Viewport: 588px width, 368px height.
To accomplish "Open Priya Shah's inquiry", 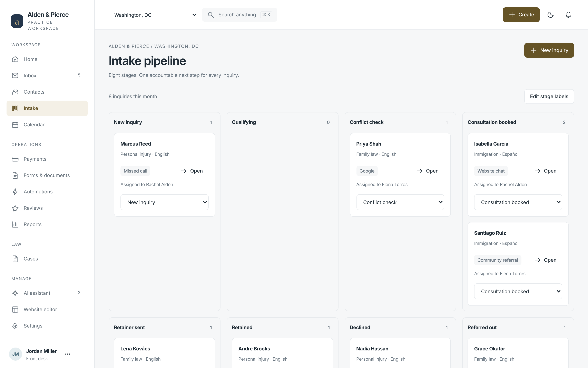I will coord(427,171).
